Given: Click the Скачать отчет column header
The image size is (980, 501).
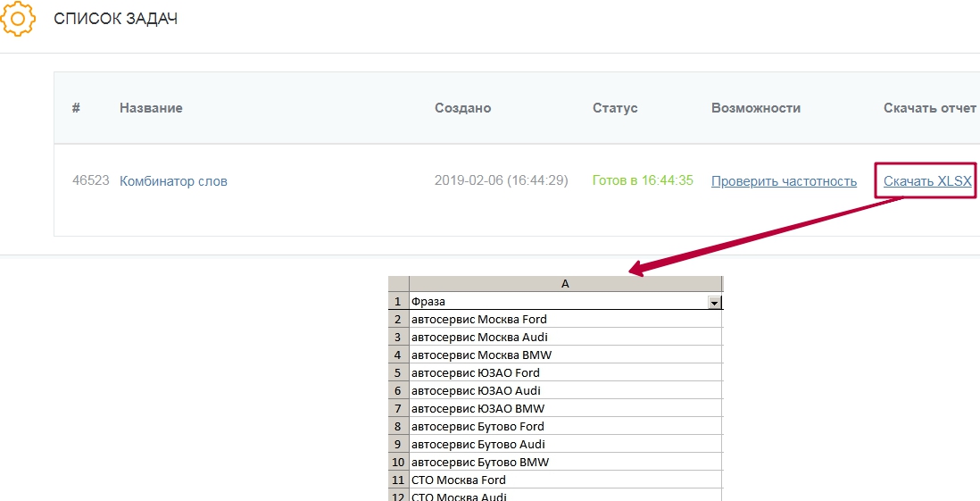Looking at the screenshot, I should pos(930,108).
